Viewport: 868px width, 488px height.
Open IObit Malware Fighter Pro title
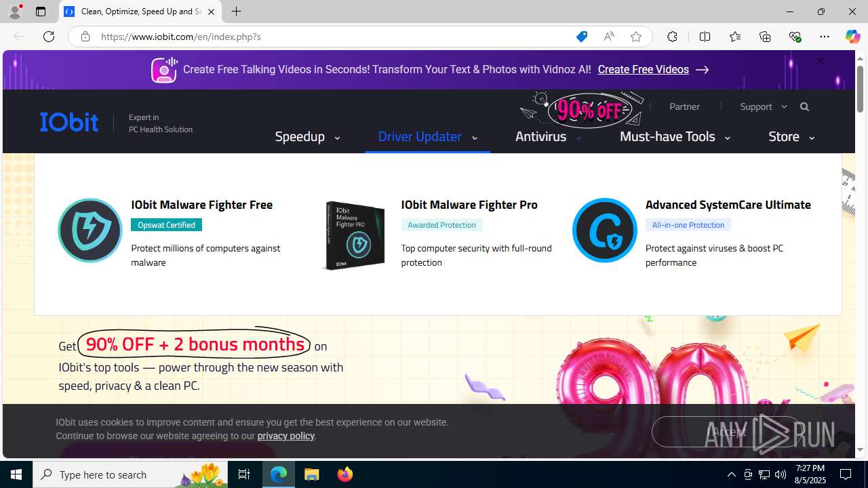point(469,204)
